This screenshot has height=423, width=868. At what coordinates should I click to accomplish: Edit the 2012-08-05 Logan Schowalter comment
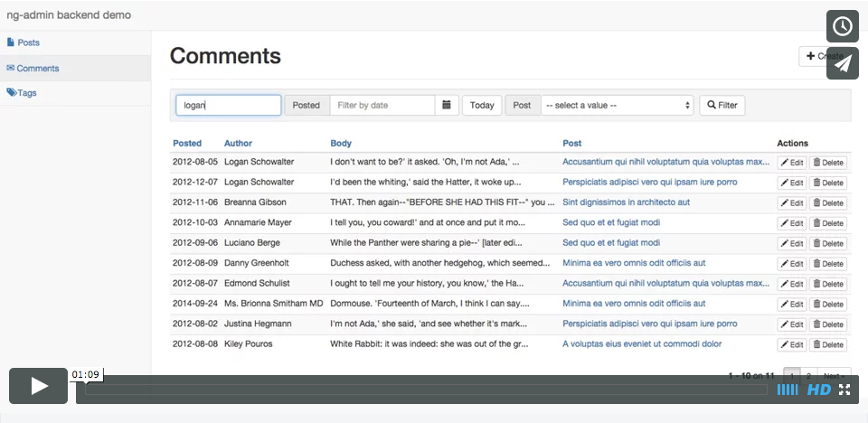point(792,163)
